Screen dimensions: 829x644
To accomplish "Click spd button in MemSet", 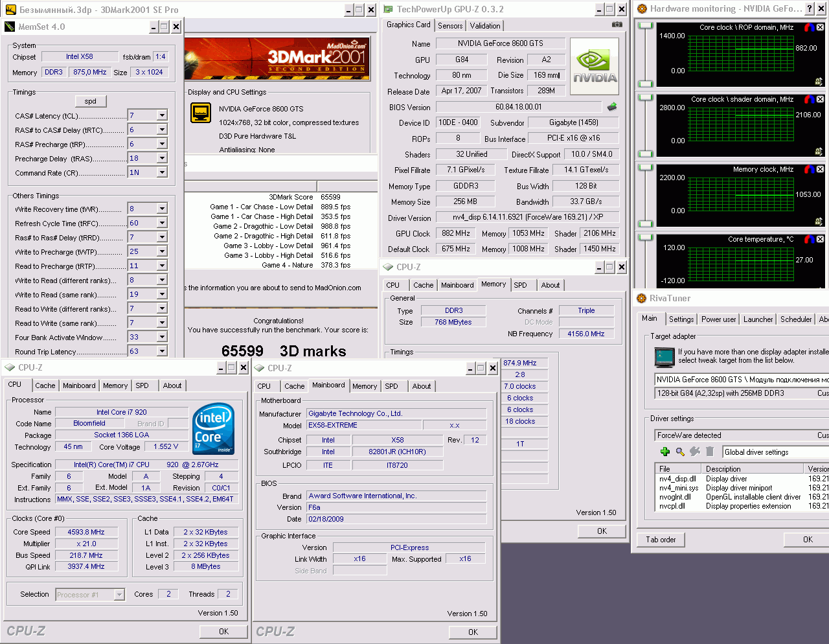I will [91, 101].
